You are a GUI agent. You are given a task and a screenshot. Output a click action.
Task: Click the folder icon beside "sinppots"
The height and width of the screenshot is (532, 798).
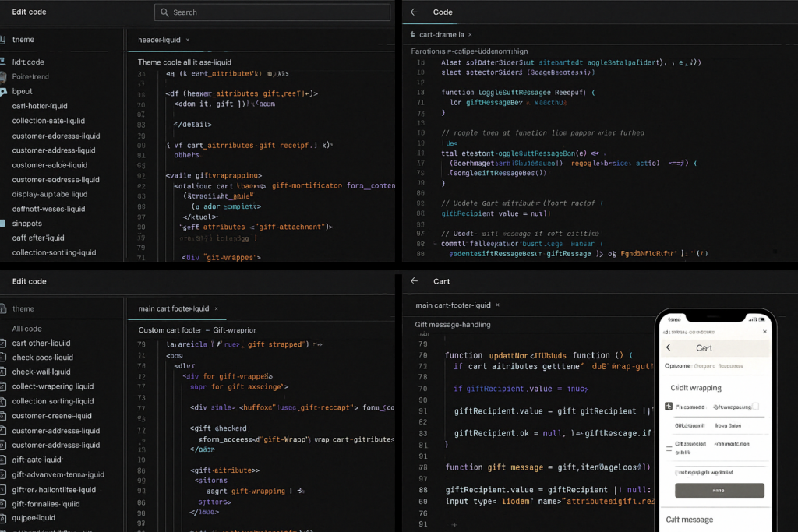(x=2, y=224)
